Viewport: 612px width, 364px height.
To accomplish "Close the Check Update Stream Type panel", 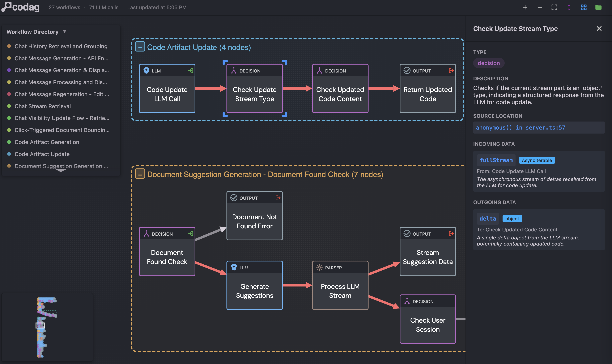I will pyautogui.click(x=599, y=29).
